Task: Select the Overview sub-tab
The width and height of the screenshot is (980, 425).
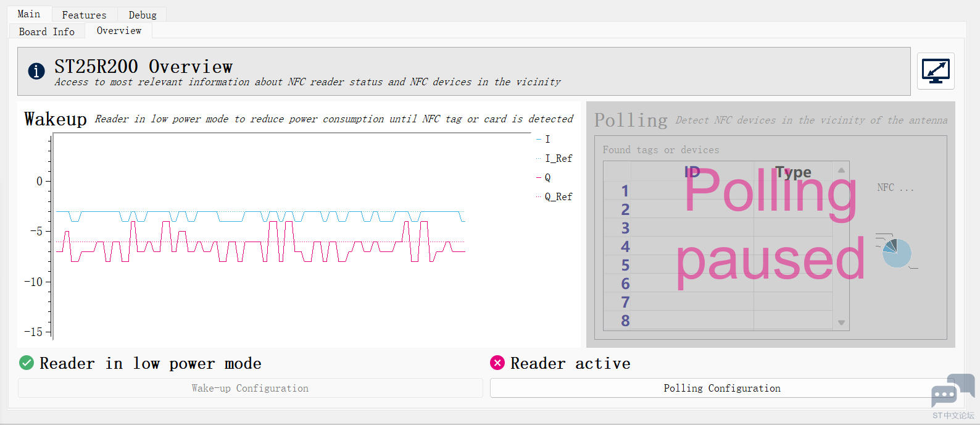Action: pos(119,30)
